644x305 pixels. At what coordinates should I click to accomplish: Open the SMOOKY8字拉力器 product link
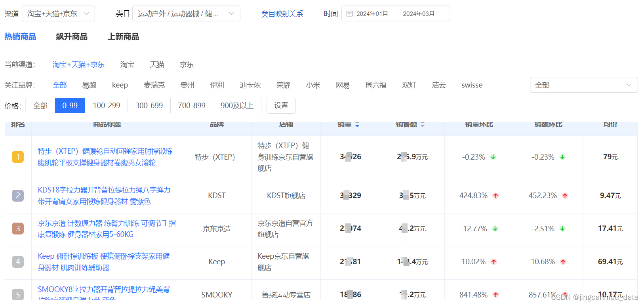[104, 294]
